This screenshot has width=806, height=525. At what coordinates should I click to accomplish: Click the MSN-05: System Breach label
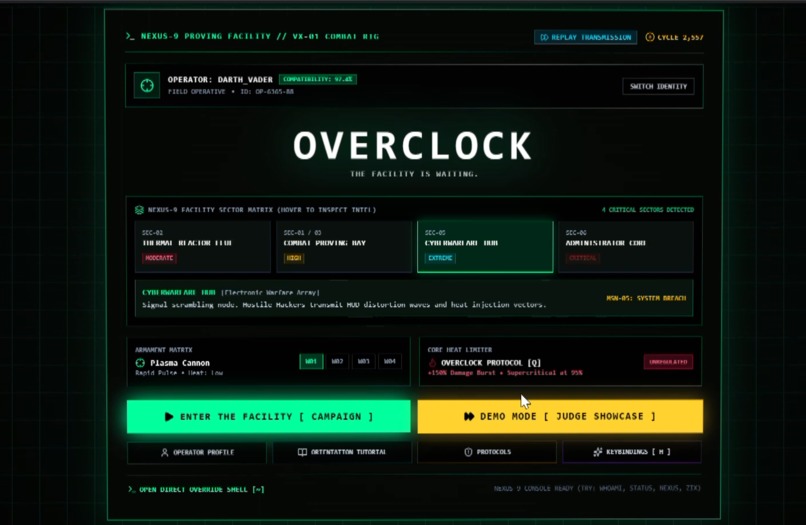pos(646,298)
